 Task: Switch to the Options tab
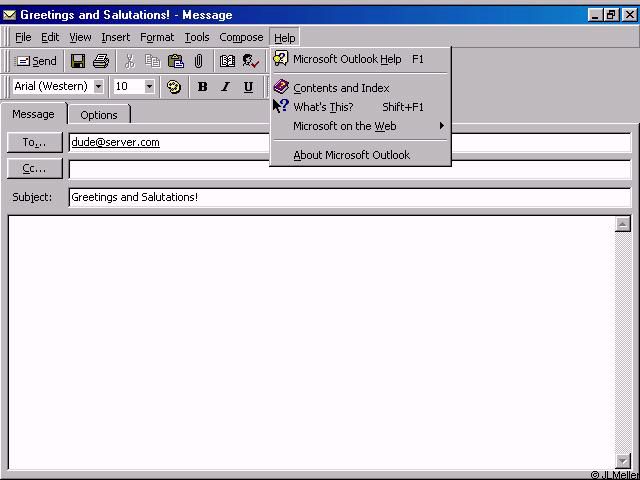[x=99, y=115]
